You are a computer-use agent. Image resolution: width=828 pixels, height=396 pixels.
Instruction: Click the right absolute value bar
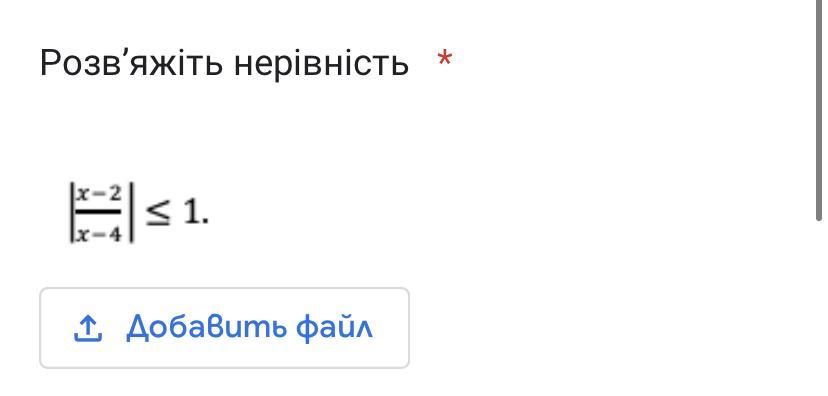(129, 212)
